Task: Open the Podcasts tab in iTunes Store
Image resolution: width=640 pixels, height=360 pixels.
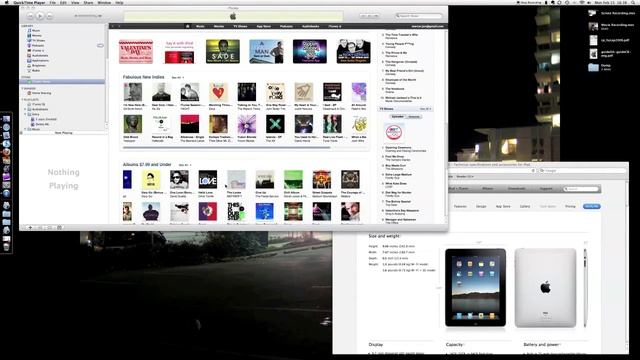Action: 286,26
